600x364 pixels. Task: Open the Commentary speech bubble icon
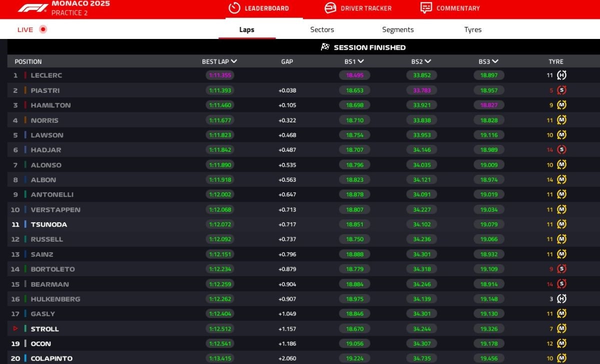click(426, 8)
